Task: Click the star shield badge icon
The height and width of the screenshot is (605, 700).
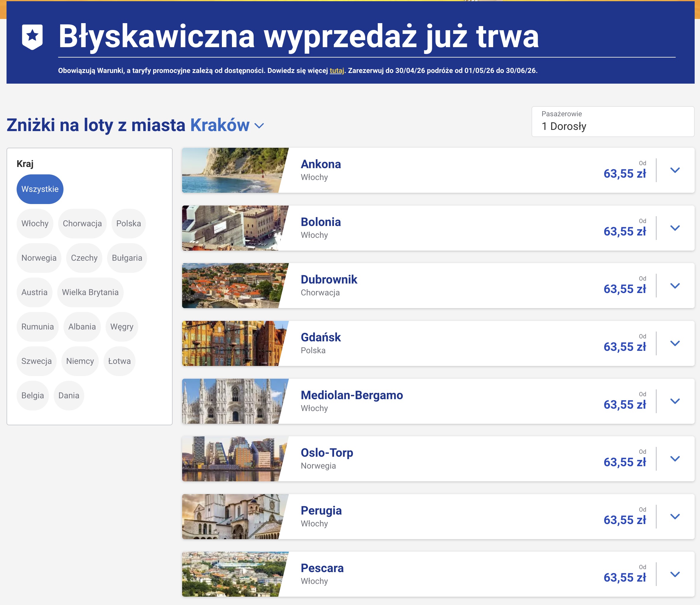Action: 32,36
